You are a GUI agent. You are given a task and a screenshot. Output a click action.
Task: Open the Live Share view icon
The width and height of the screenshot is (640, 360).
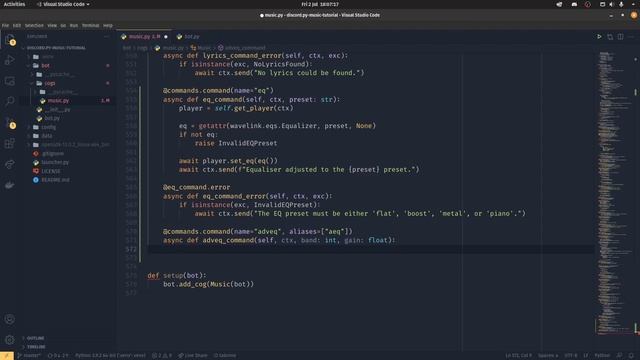click(x=10, y=164)
